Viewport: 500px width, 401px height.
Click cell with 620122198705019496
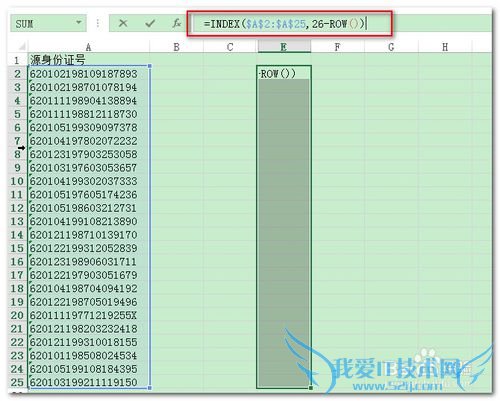89,302
